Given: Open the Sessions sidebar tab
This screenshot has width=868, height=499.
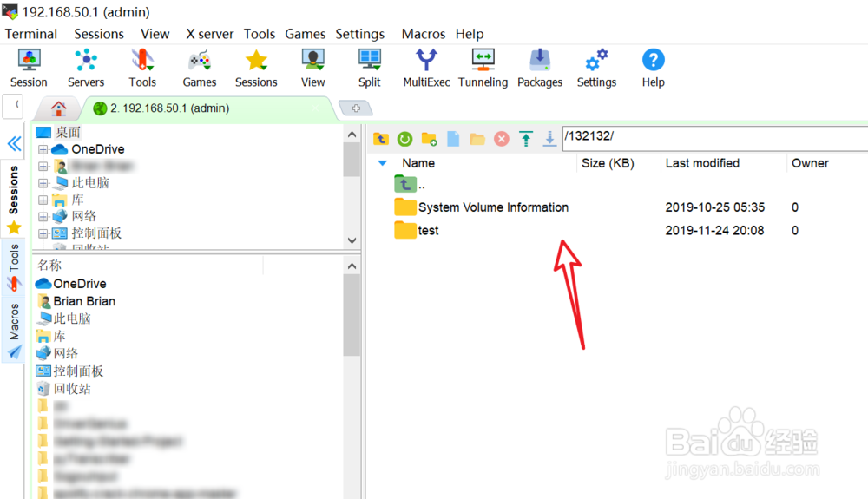Looking at the screenshot, I should pyautogui.click(x=14, y=198).
